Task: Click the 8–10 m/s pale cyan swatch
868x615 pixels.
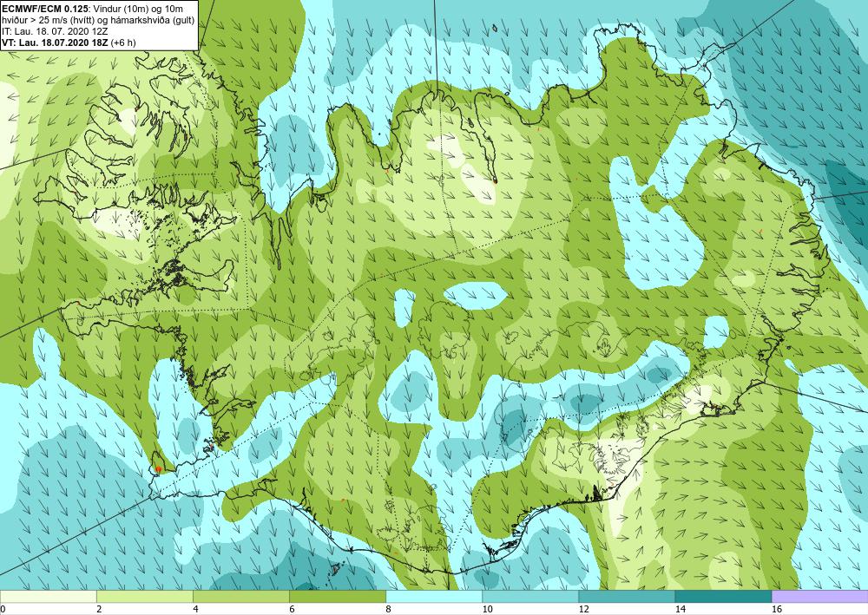Action: [x=434, y=596]
